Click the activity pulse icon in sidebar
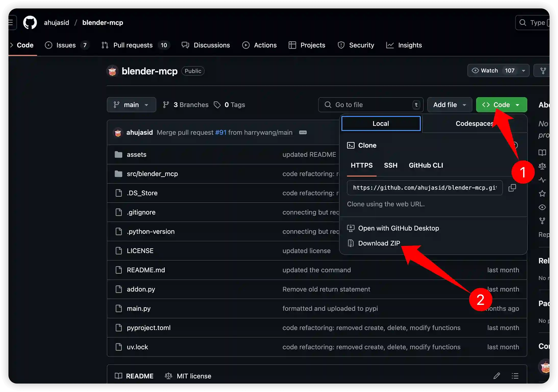 pos(542,180)
